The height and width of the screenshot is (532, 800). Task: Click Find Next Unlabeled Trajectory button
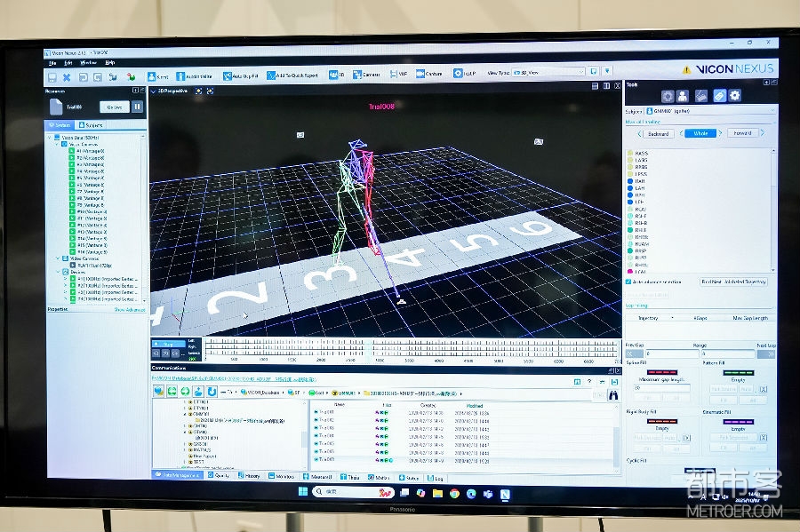733,282
